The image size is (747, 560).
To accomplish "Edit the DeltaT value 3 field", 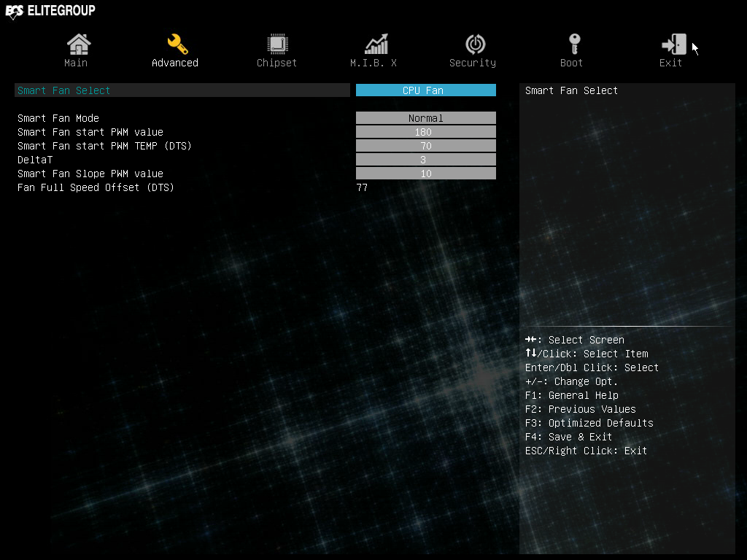I will pos(426,160).
